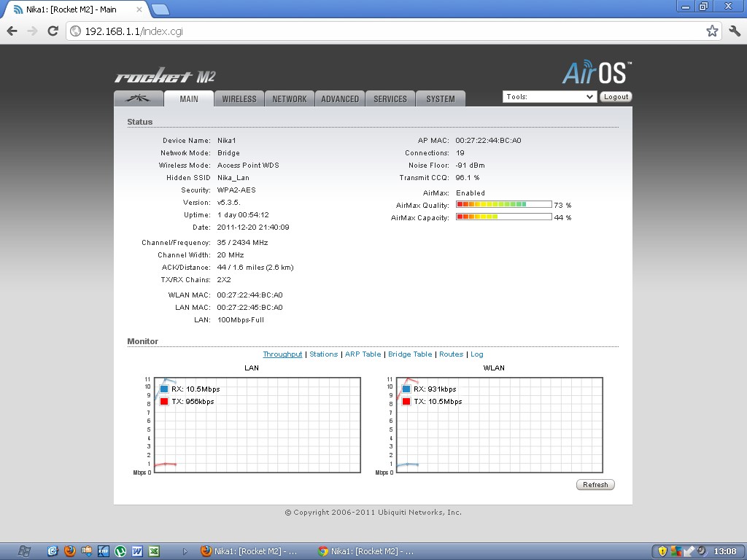Open the Chrome wrench settings menu
747x560 pixels.
734,31
